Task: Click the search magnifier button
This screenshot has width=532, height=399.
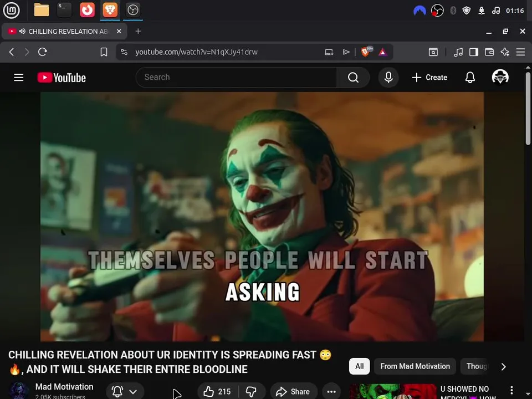Action: pyautogui.click(x=353, y=78)
